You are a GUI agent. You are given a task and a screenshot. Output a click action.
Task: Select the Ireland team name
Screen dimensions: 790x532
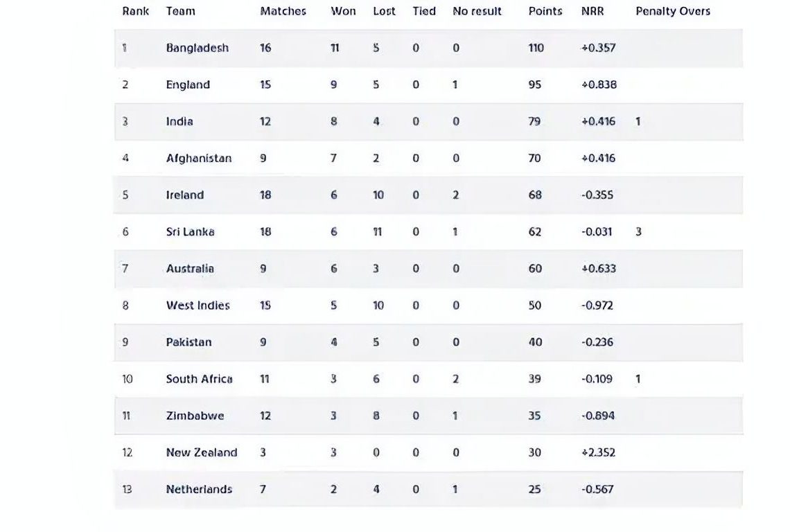pyautogui.click(x=185, y=195)
